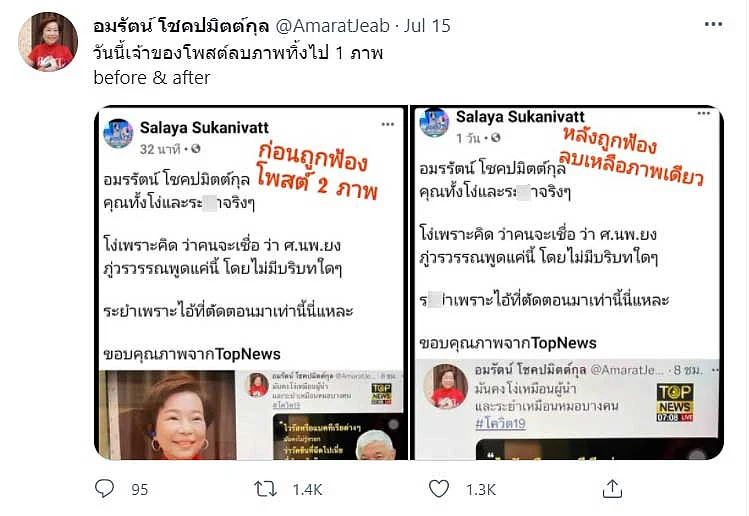Click the 95 reply count
The width and height of the screenshot is (749, 516).
pyautogui.click(x=139, y=490)
